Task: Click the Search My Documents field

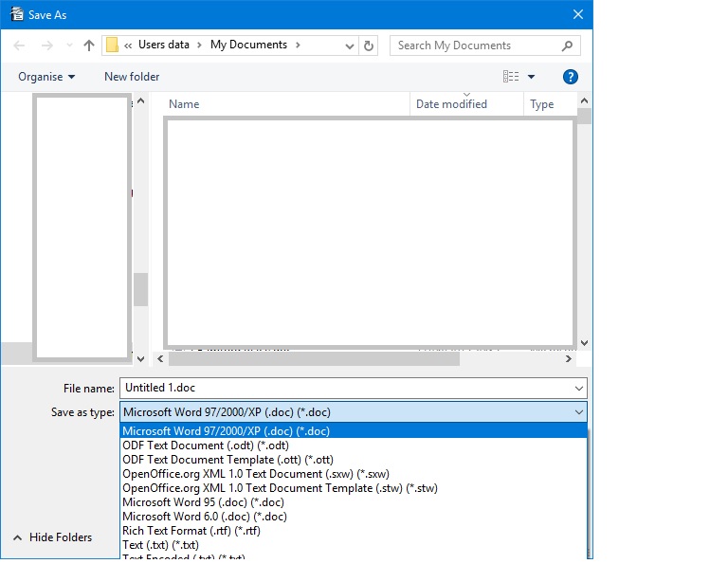Action: (x=474, y=45)
